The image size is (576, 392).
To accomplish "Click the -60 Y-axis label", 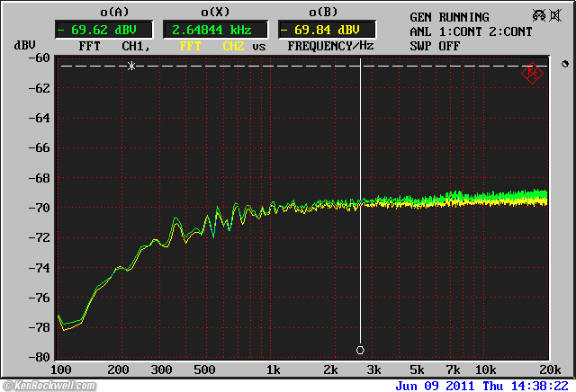I will coord(40,58).
